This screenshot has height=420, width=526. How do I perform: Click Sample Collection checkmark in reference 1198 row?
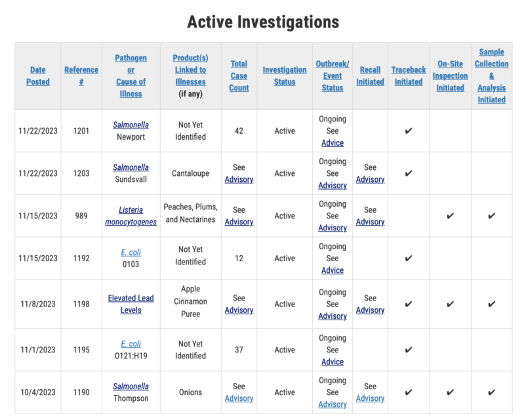coord(491,304)
